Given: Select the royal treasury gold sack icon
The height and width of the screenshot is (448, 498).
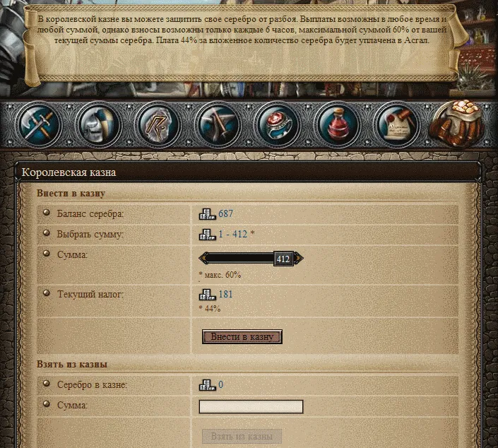Looking at the screenshot, I should [456, 124].
